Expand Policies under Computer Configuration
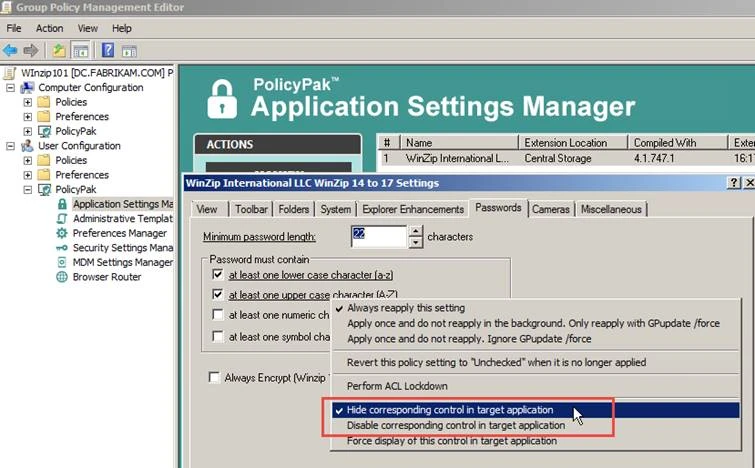Screen dimensions: 755x468 pos(27,102)
